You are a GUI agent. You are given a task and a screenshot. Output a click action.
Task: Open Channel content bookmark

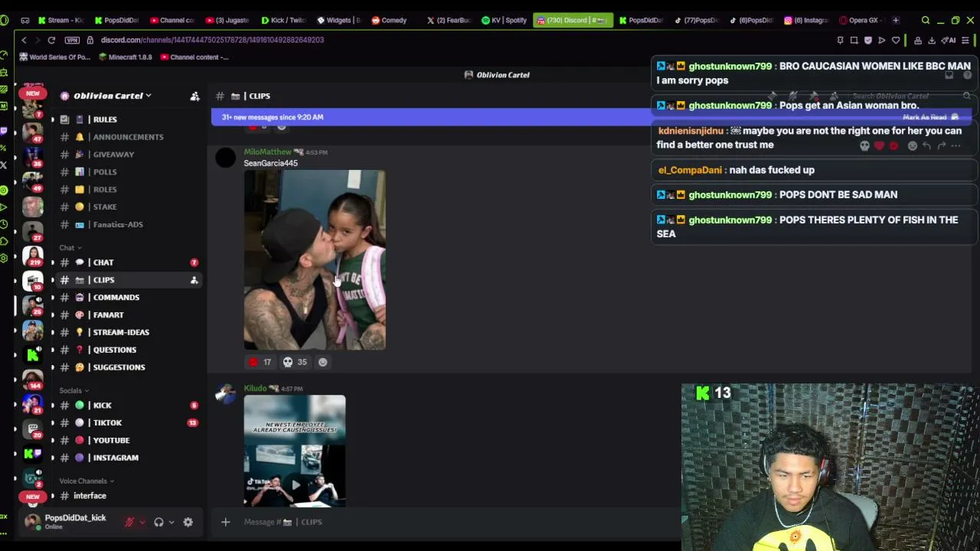[194, 57]
